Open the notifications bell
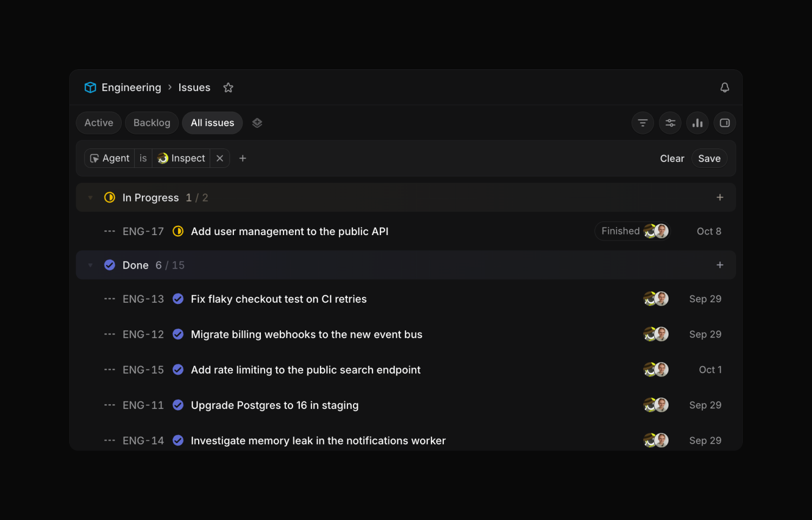Viewport: 812px width, 520px height. pyautogui.click(x=724, y=88)
